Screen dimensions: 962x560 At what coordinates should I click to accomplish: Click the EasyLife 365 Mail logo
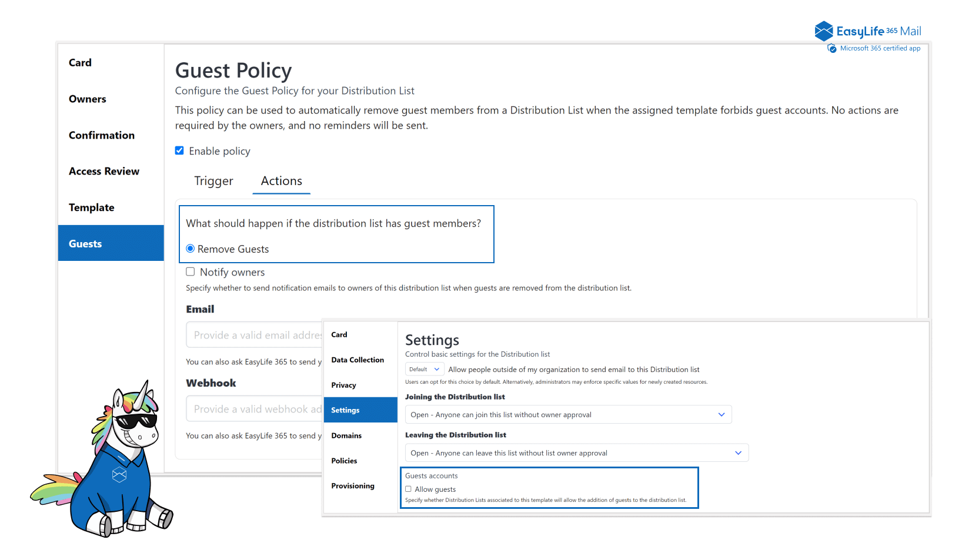coord(867,30)
